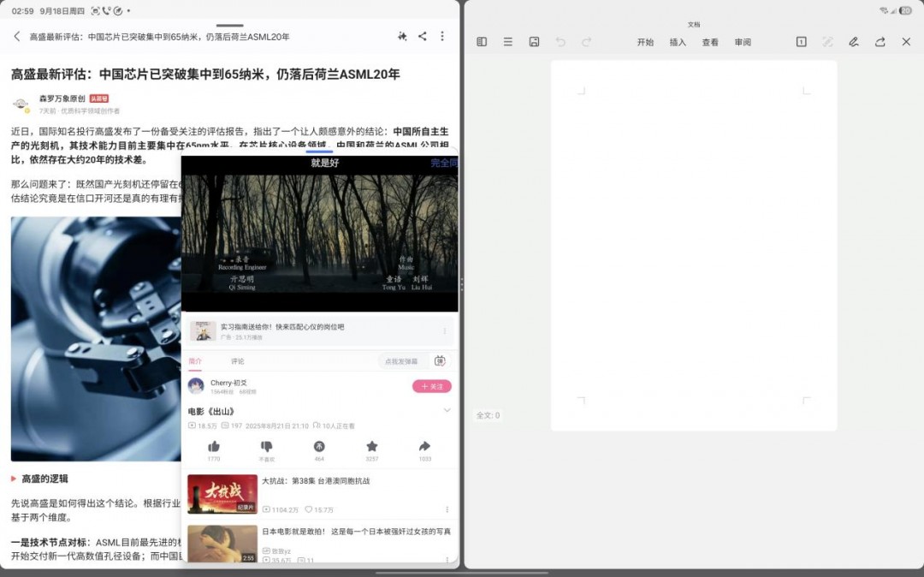
Task: Open article three-dot overflow menu
Action: click(442, 36)
